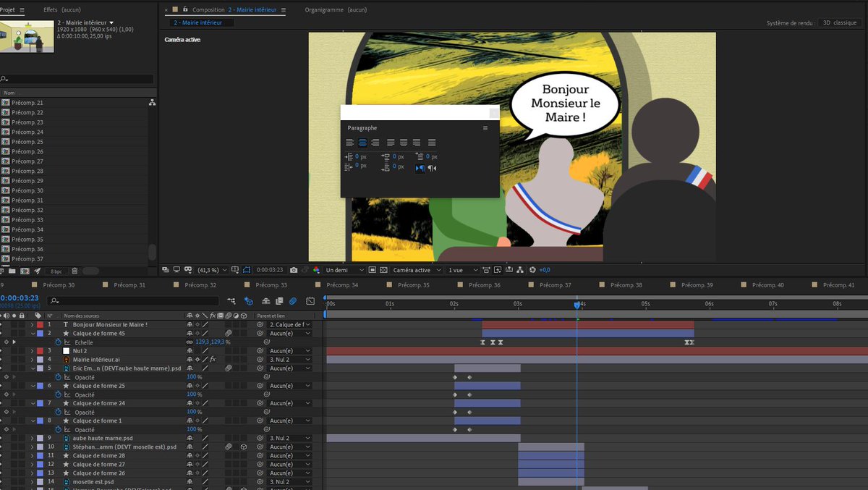Click the 8 bpc color depth button
The image size is (868, 490).
[x=56, y=271]
